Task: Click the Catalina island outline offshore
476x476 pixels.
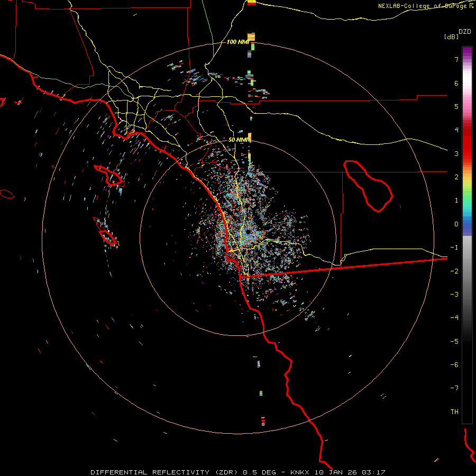Action: [x=109, y=176]
